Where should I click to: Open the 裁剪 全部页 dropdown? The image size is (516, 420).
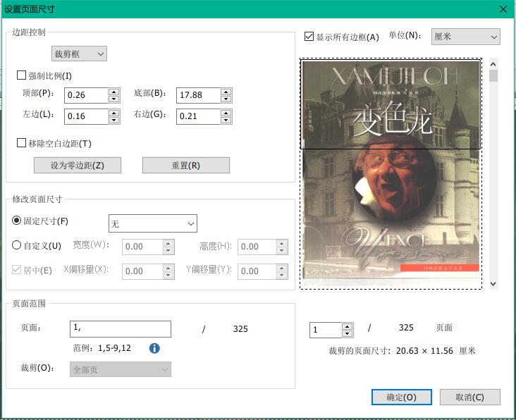click(121, 369)
